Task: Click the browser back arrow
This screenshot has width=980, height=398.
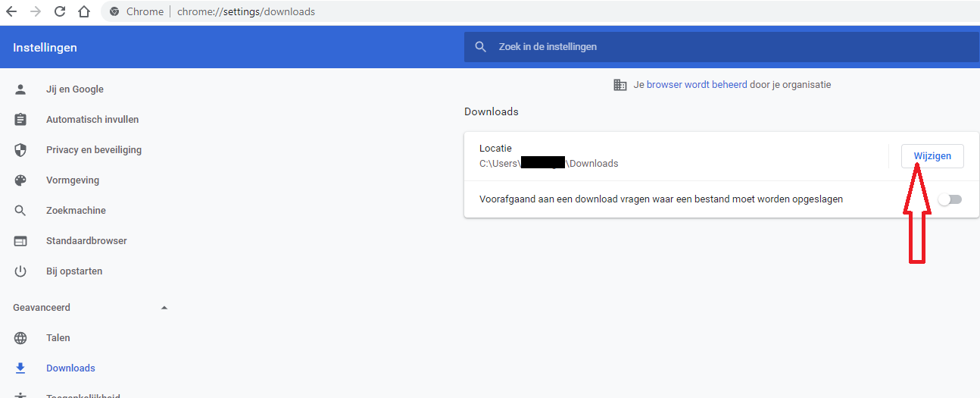Action: (x=11, y=11)
